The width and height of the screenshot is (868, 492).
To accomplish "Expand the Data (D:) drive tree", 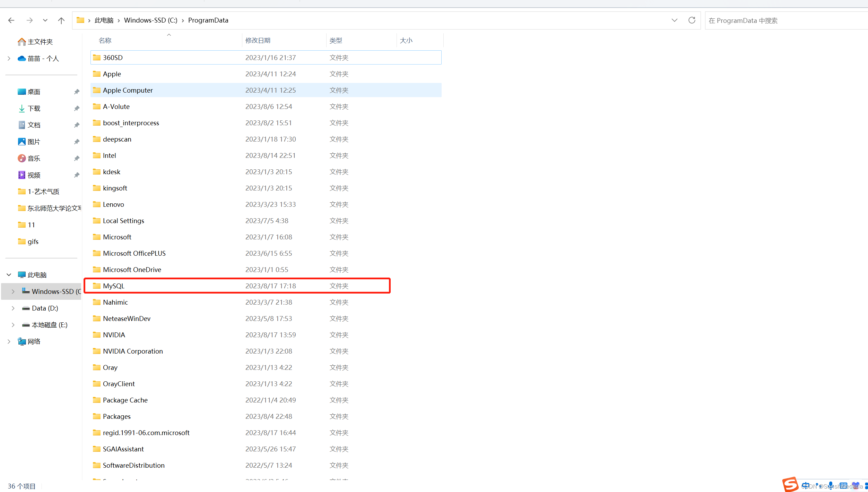I will (12, 308).
